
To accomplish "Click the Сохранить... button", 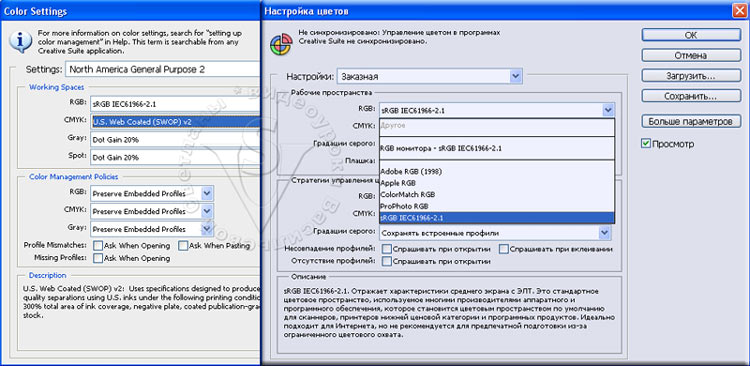I will click(x=691, y=96).
